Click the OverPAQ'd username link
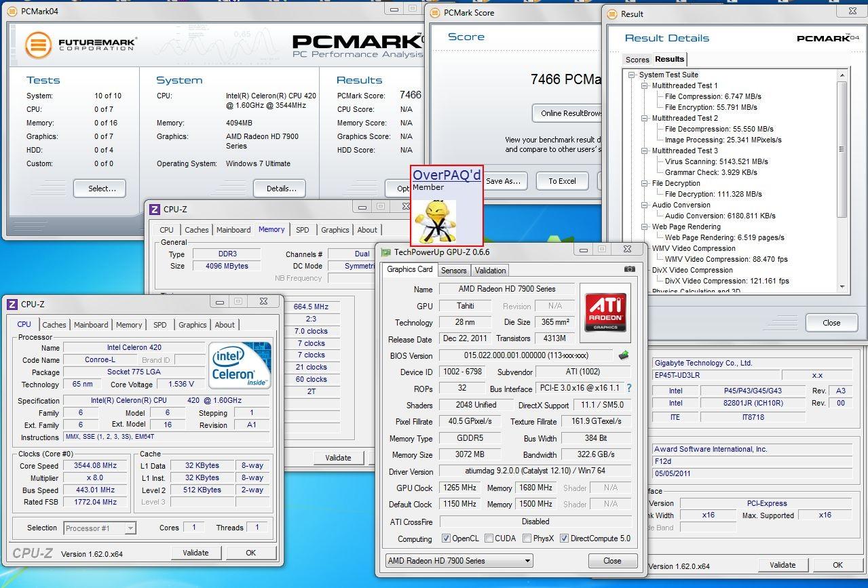Screen dimensions: 868x588 (x=447, y=175)
